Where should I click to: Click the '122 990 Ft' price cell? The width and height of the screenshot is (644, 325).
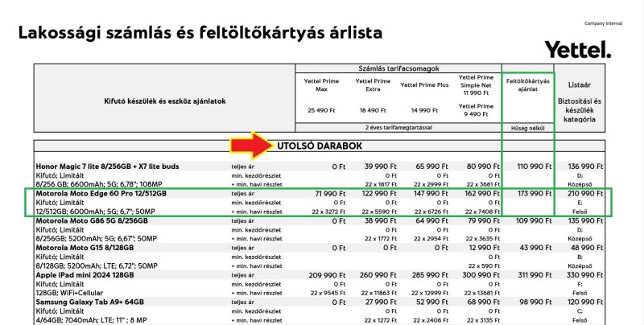[379, 193]
